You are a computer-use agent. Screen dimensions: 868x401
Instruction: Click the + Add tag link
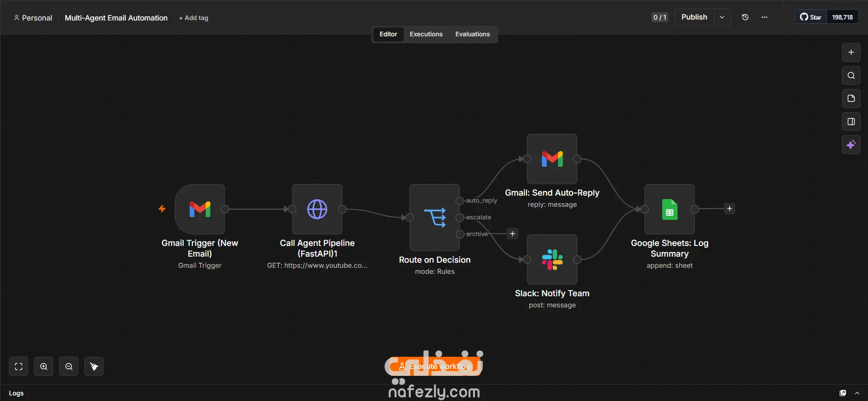tap(193, 18)
